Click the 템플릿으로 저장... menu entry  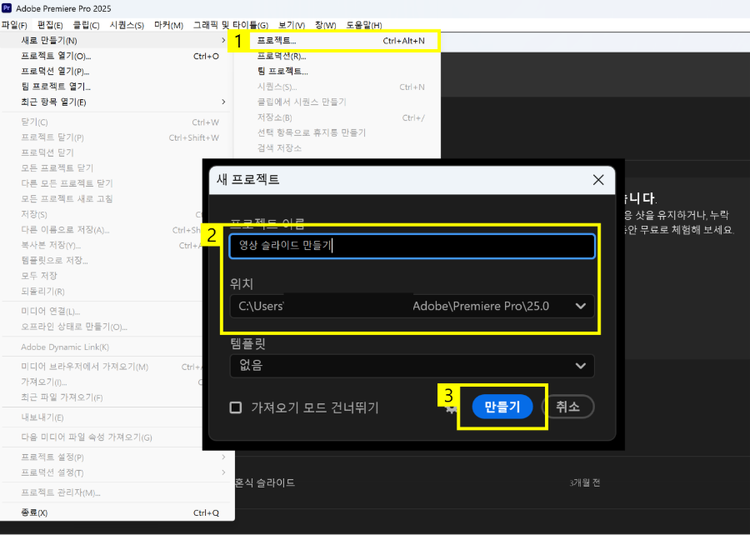(x=103, y=260)
